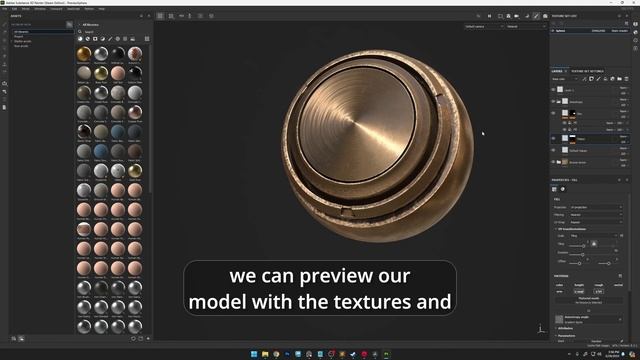Toggle the metal channel button in Material
The image size is (640, 360).
[x=618, y=285]
